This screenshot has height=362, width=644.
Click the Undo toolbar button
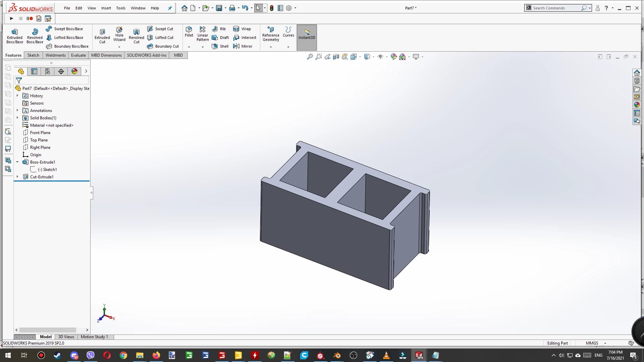[x=245, y=8]
